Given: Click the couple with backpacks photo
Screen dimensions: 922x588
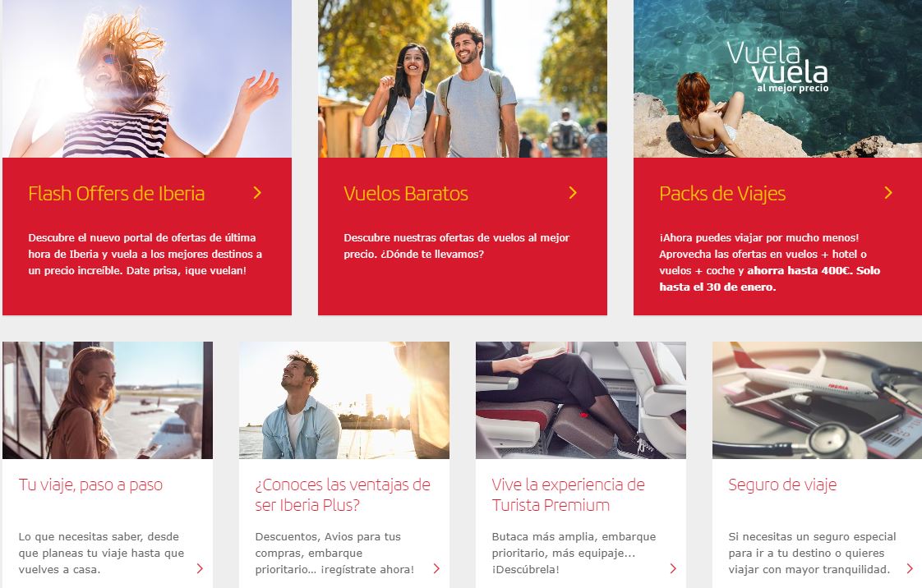Looking at the screenshot, I should point(462,79).
